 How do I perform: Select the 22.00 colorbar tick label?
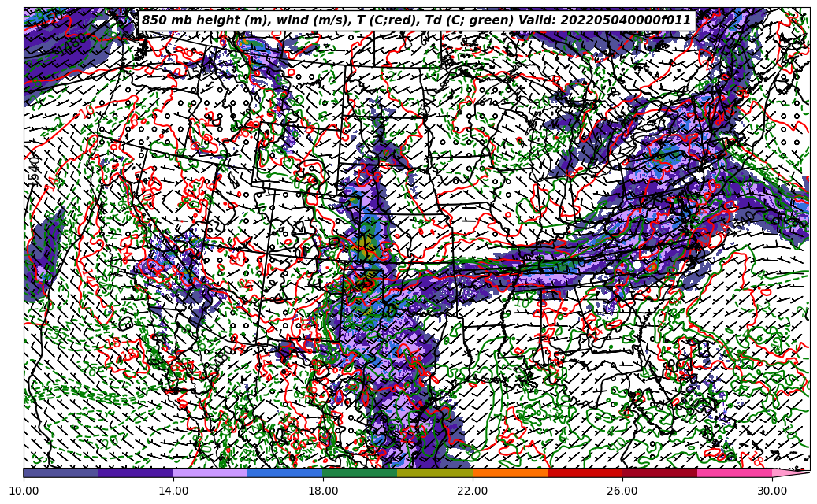[473, 491]
